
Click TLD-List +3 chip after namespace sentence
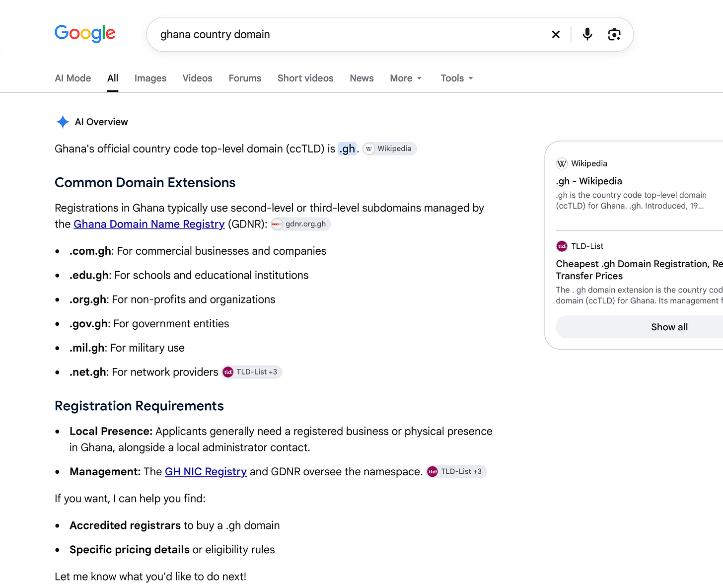[456, 471]
